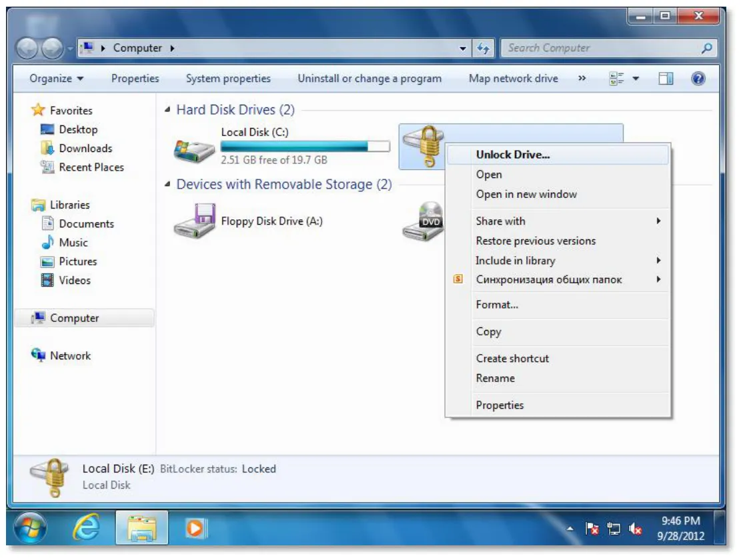Click the locked BitLocker drive icon

coord(424,146)
